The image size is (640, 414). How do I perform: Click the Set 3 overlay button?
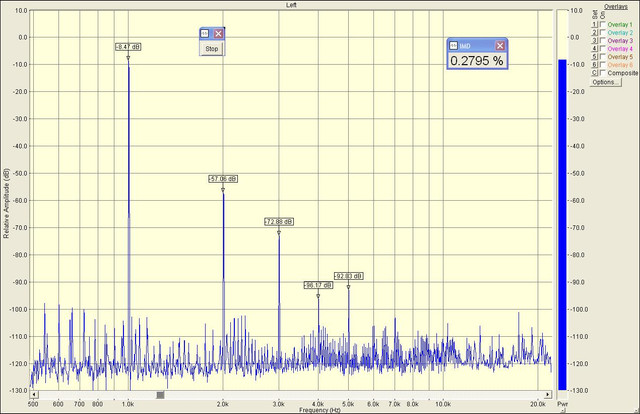(595, 40)
